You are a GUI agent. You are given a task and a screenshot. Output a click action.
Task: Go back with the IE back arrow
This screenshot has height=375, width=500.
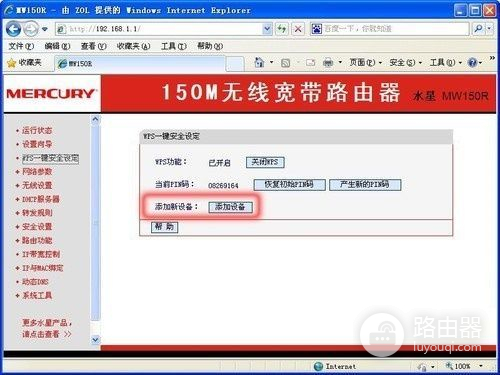coord(13,29)
